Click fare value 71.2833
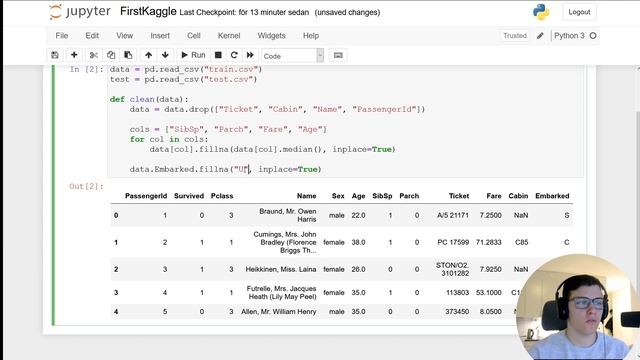This screenshot has height=360, width=640. point(489,242)
